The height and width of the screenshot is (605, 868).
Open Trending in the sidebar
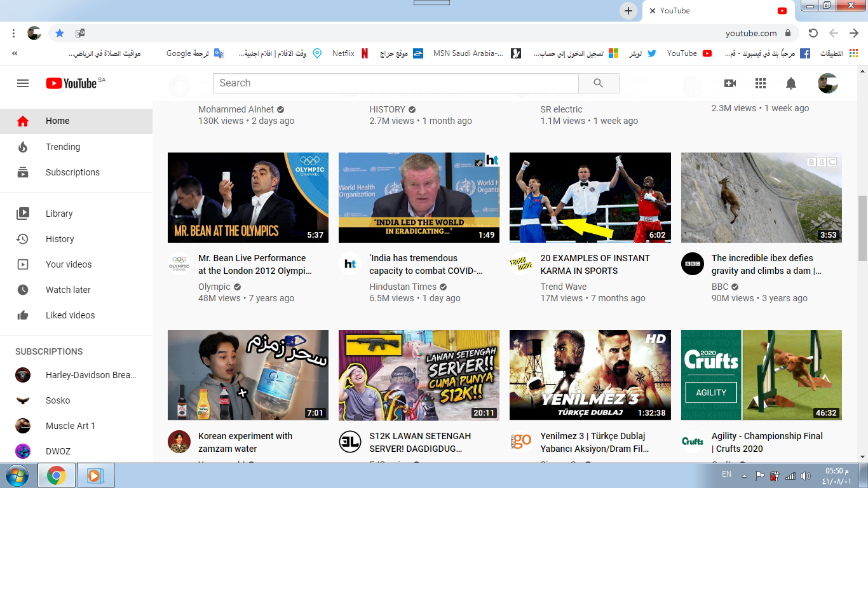76,147
